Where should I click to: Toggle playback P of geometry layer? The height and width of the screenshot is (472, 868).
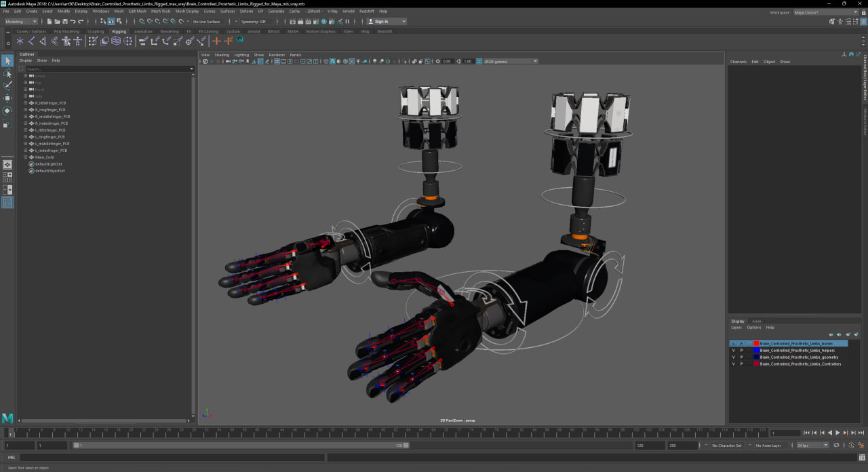coord(741,357)
